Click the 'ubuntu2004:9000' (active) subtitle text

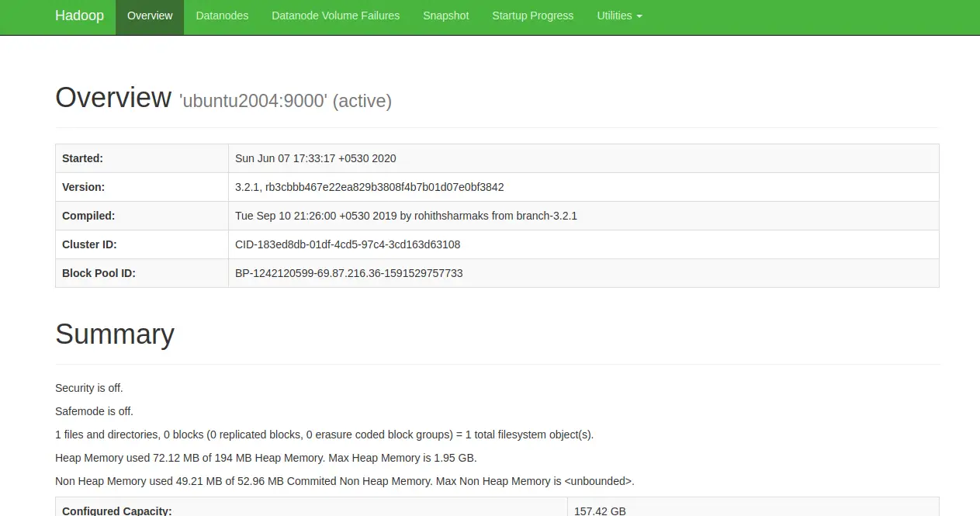tap(286, 101)
